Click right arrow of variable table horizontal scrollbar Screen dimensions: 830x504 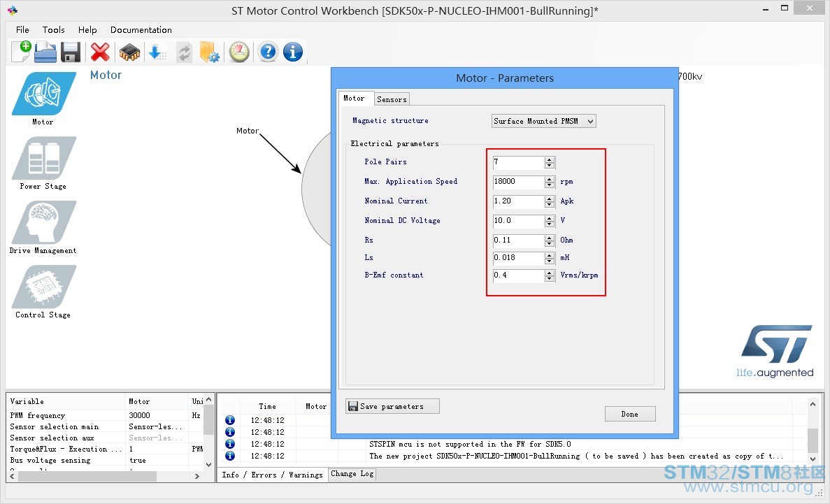197,476
